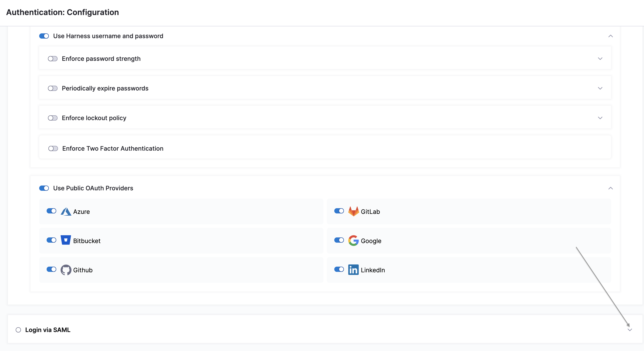Expand Periodically expire passwords chevron
The height and width of the screenshot is (351, 644).
coord(600,88)
